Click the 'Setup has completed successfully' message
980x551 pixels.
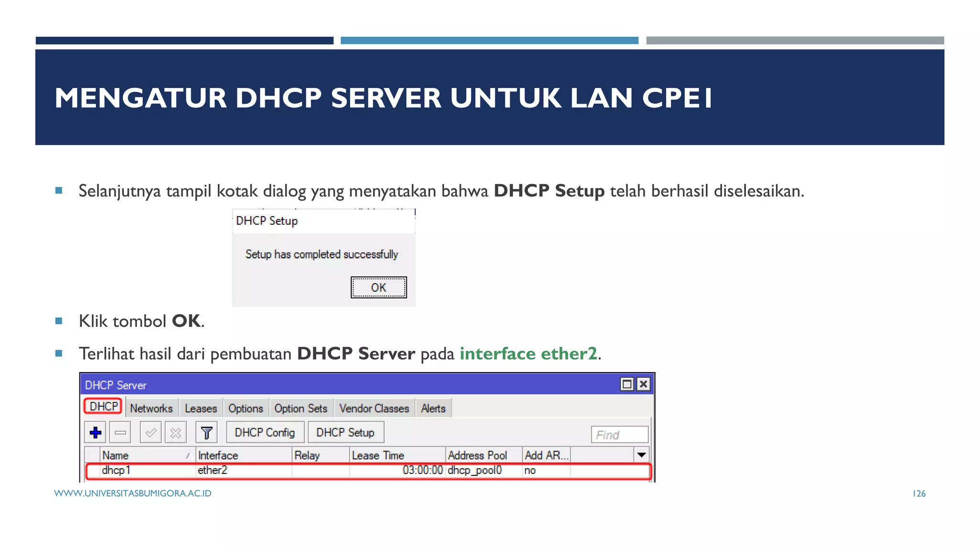[322, 254]
